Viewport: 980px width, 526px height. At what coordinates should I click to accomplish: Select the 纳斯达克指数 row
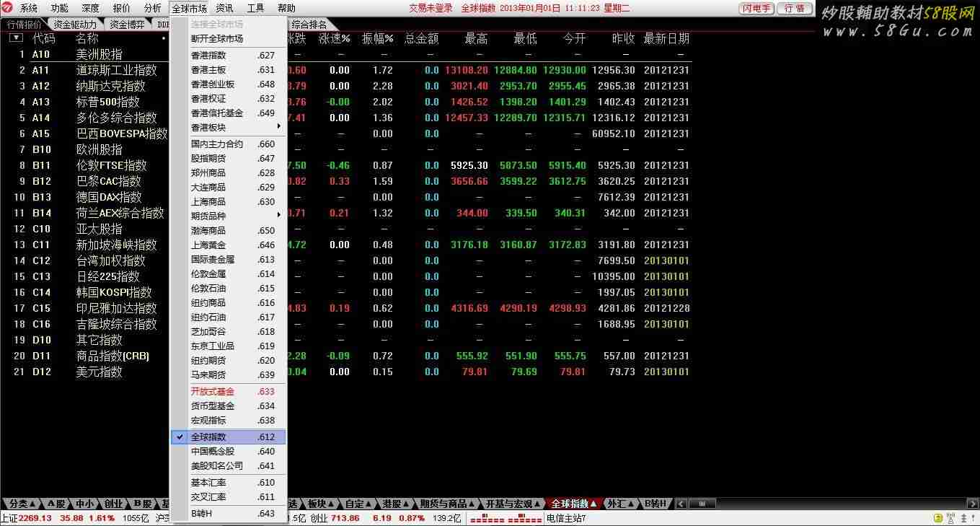tap(346, 86)
